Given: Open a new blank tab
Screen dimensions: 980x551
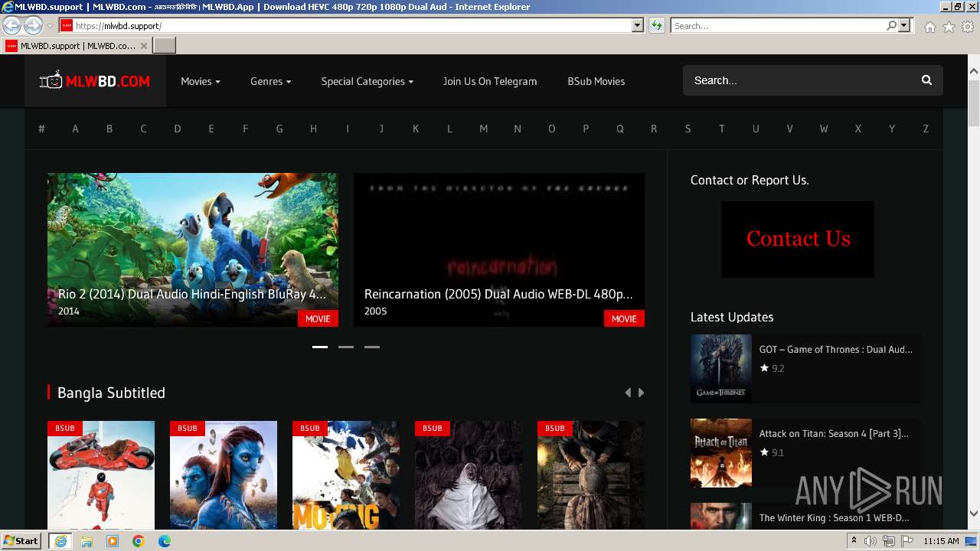Looking at the screenshot, I should point(165,46).
